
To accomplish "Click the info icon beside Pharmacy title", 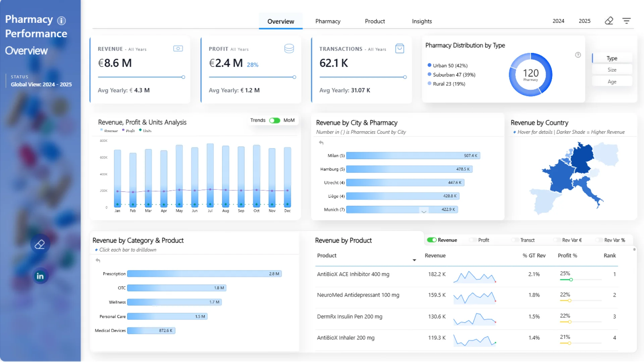I will 61,21.
